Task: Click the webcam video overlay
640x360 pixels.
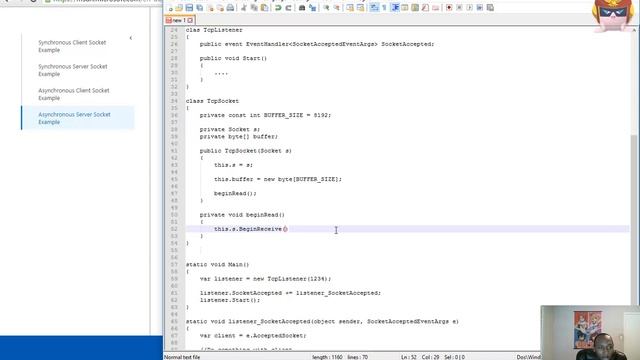Action: [x=590, y=333]
